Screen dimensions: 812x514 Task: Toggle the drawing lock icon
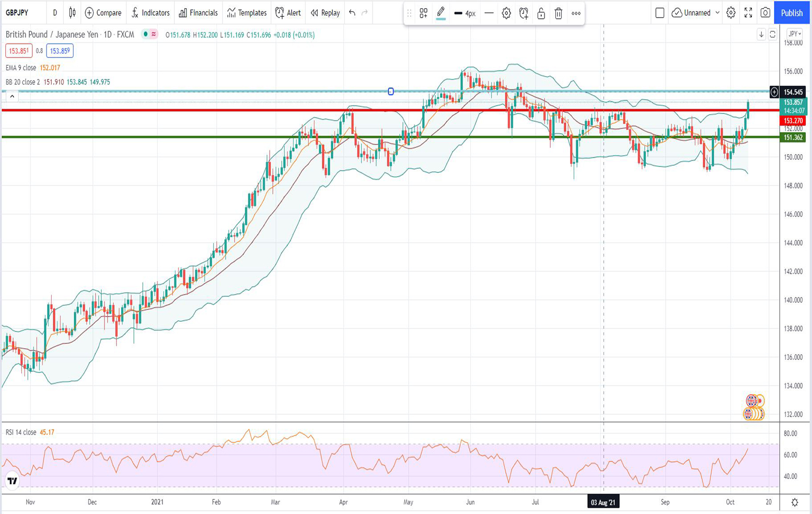tap(541, 14)
